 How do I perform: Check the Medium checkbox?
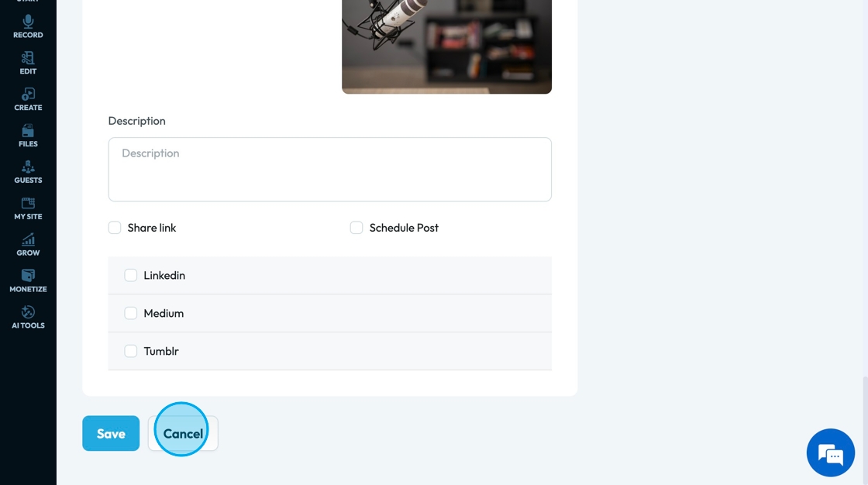(x=131, y=313)
